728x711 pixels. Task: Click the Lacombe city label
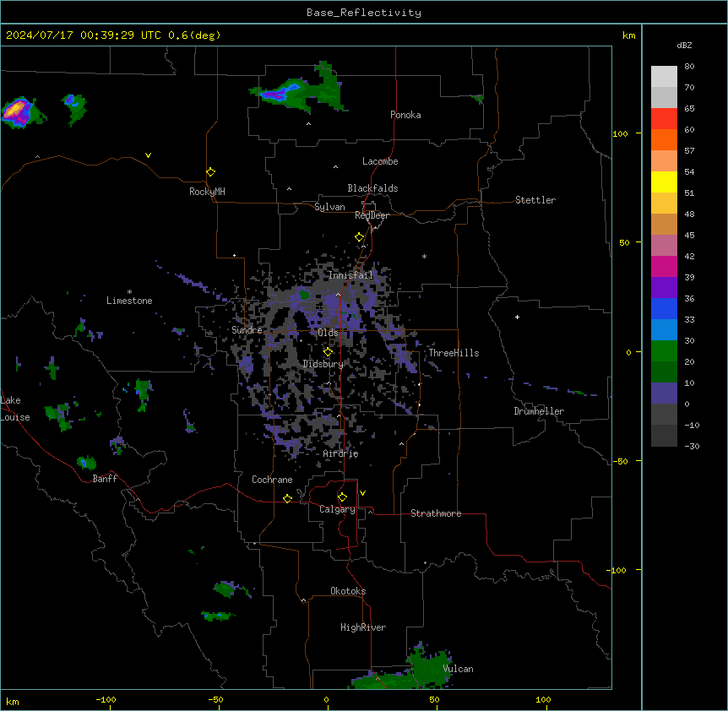click(x=380, y=161)
